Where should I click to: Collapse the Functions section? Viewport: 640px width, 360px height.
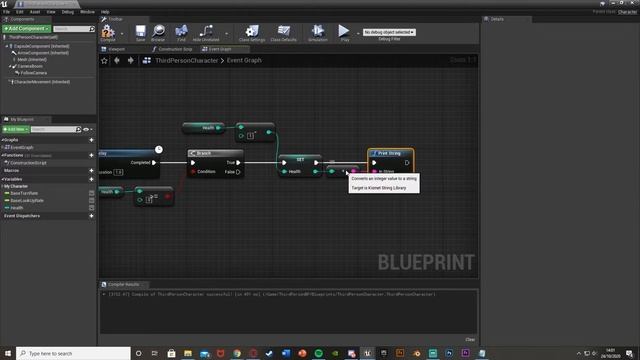click(x=2, y=156)
